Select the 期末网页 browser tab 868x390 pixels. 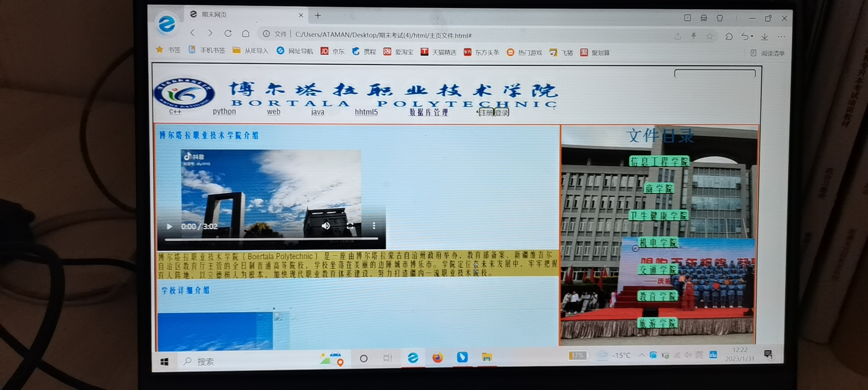pos(246,15)
